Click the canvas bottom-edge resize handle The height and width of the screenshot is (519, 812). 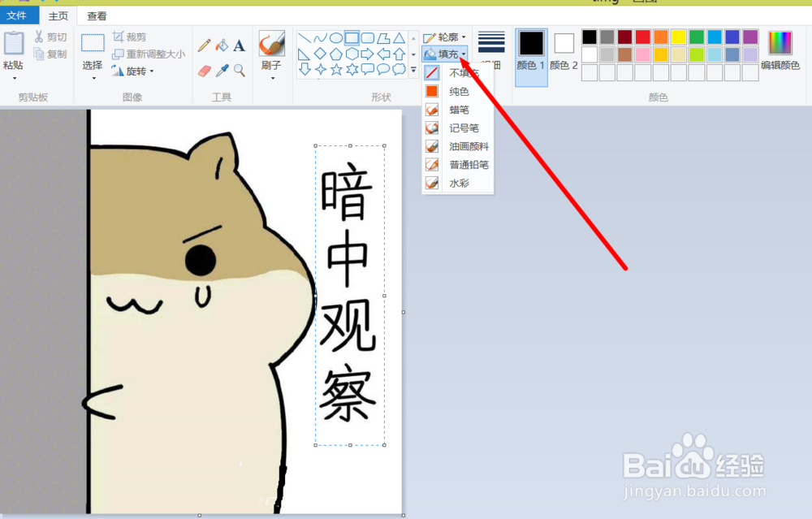tap(200, 516)
